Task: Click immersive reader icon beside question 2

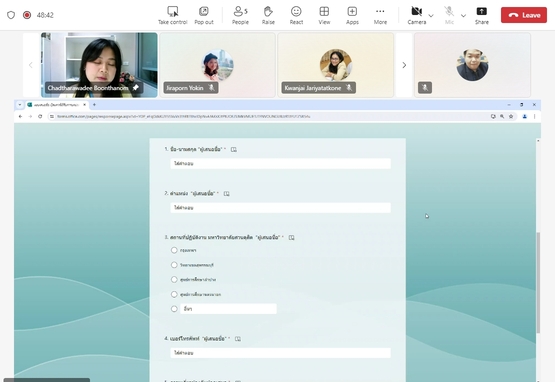Action: point(227,193)
